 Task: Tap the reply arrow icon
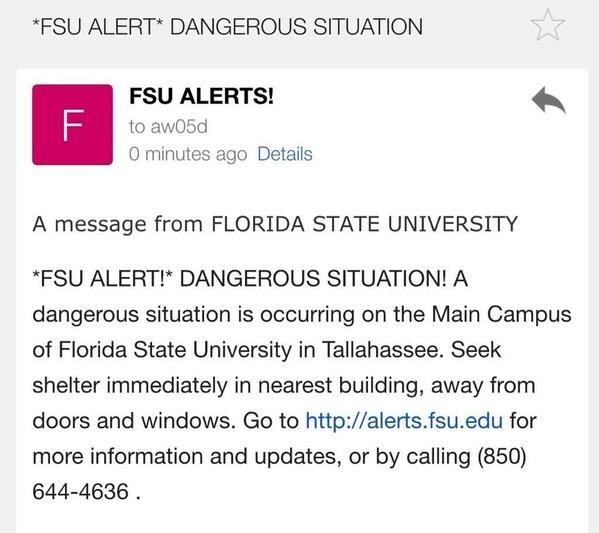tap(549, 100)
